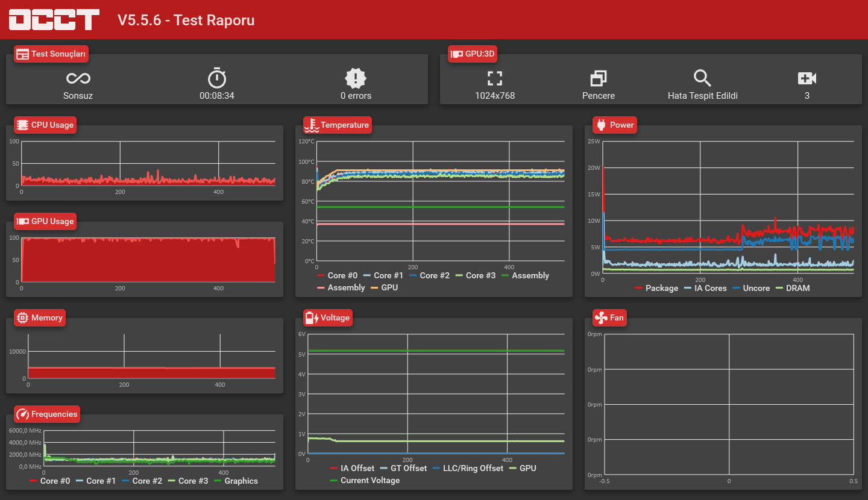Click the errors warning badge icon

click(x=356, y=78)
